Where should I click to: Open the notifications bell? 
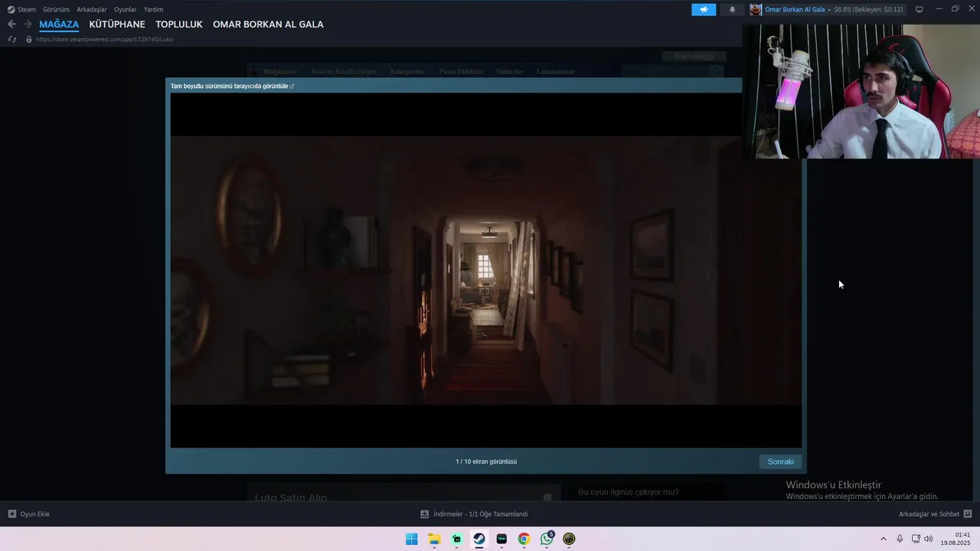[732, 9]
